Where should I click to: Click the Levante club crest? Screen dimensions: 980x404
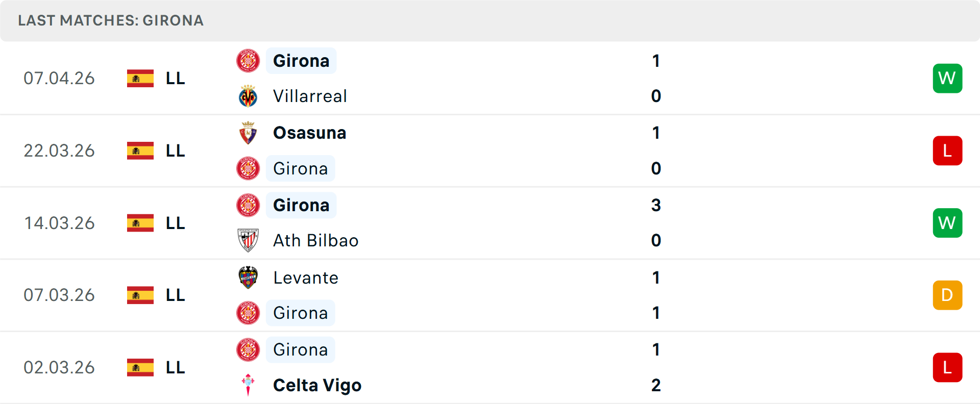click(x=248, y=277)
